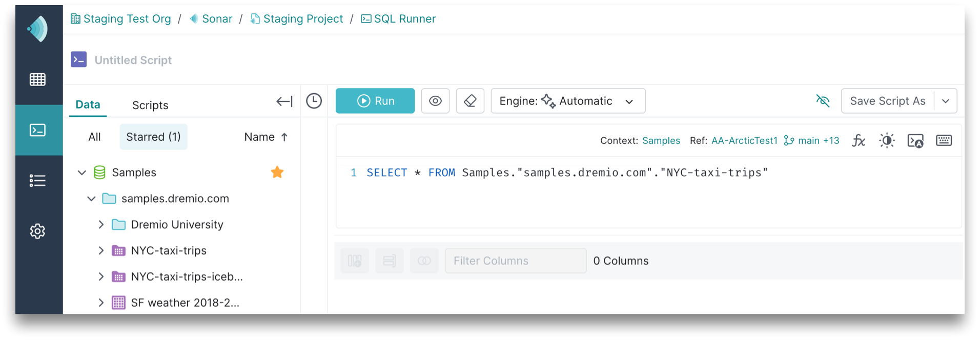The width and height of the screenshot is (980, 340).
Task: Click the branch icon next to main
Action: (789, 140)
